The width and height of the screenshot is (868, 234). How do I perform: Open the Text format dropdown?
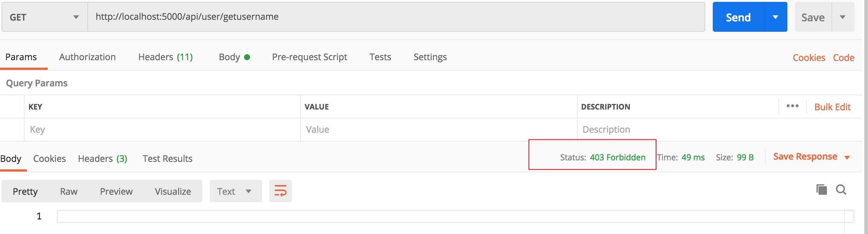pos(235,191)
